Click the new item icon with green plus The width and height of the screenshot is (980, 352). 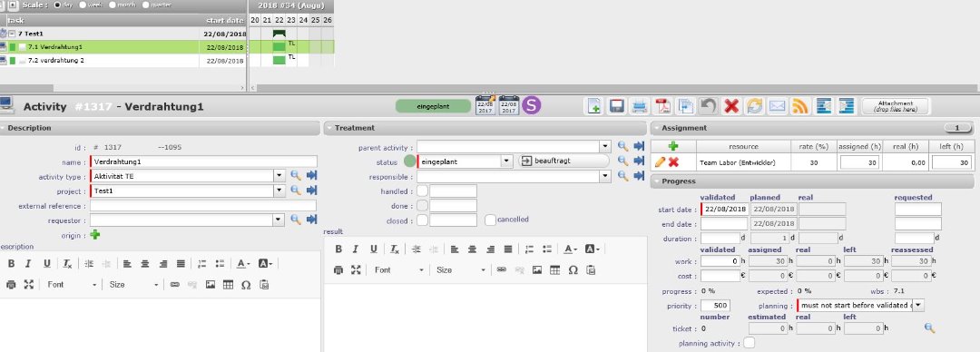[x=594, y=106]
